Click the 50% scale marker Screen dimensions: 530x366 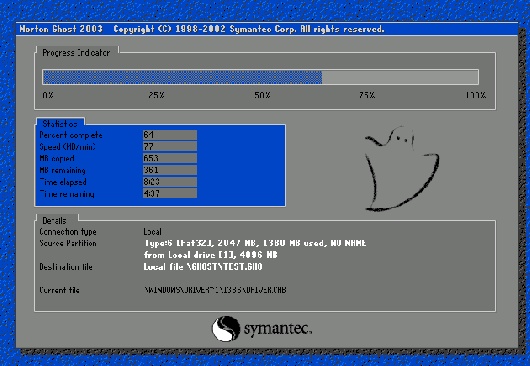pyautogui.click(x=262, y=95)
